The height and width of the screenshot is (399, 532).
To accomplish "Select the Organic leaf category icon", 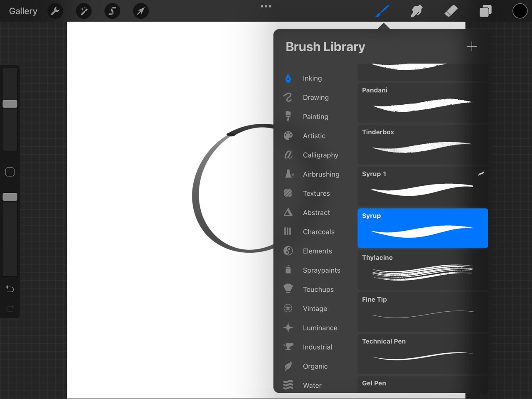I will (x=288, y=366).
